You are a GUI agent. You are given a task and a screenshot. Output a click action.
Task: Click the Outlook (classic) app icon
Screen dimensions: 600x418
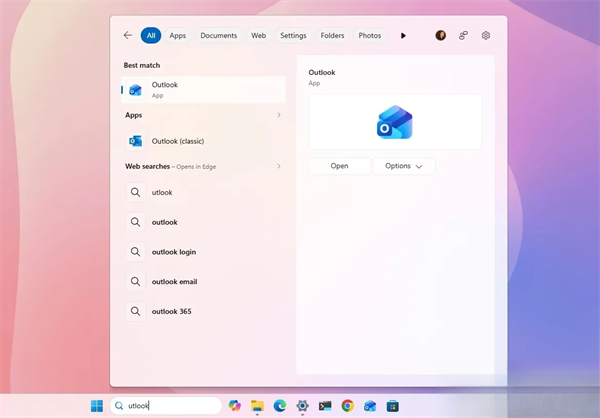click(x=135, y=141)
